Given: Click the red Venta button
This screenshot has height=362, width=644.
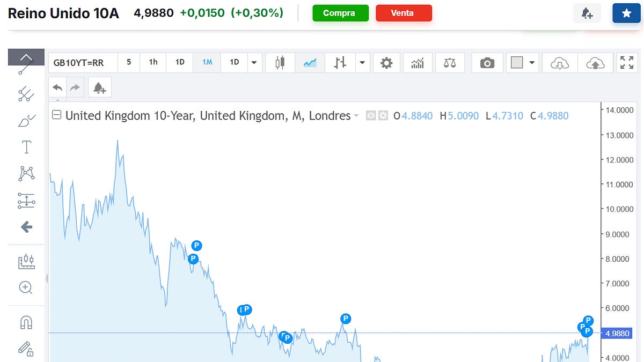Looking at the screenshot, I should 404,13.
